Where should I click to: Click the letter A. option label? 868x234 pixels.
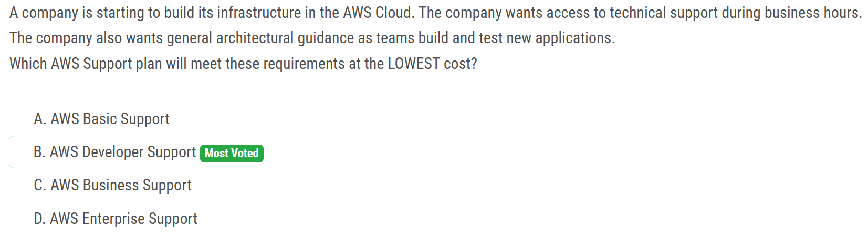pyautogui.click(x=40, y=119)
